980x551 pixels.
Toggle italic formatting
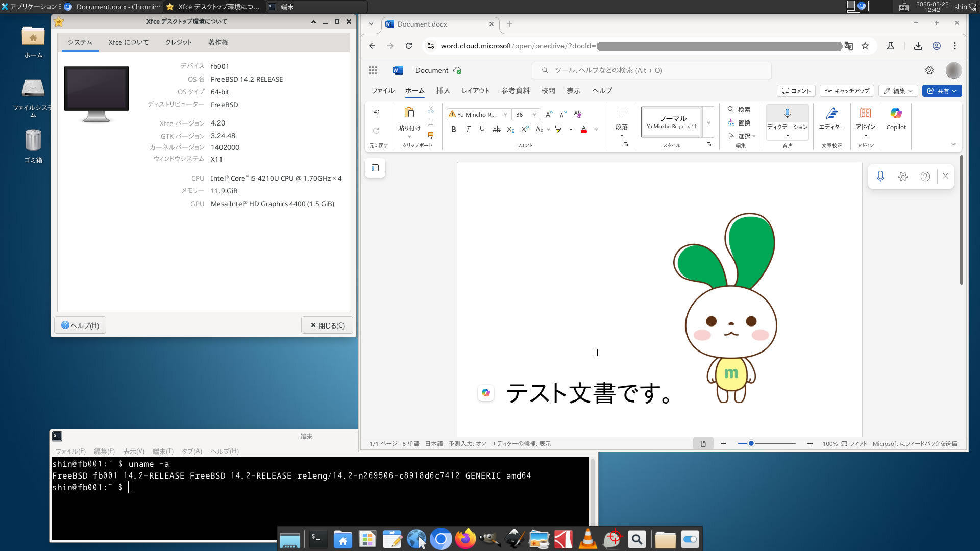[468, 130]
